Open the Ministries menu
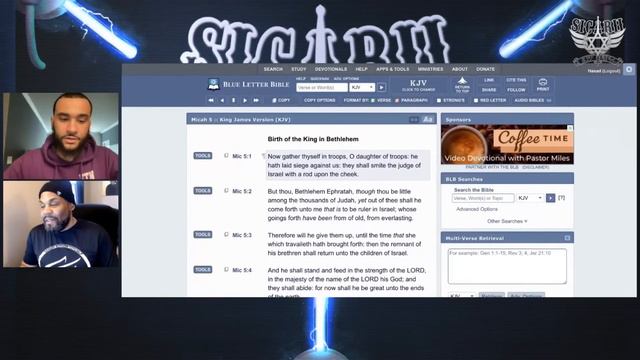Viewport: 640px width, 360px height. (x=430, y=69)
